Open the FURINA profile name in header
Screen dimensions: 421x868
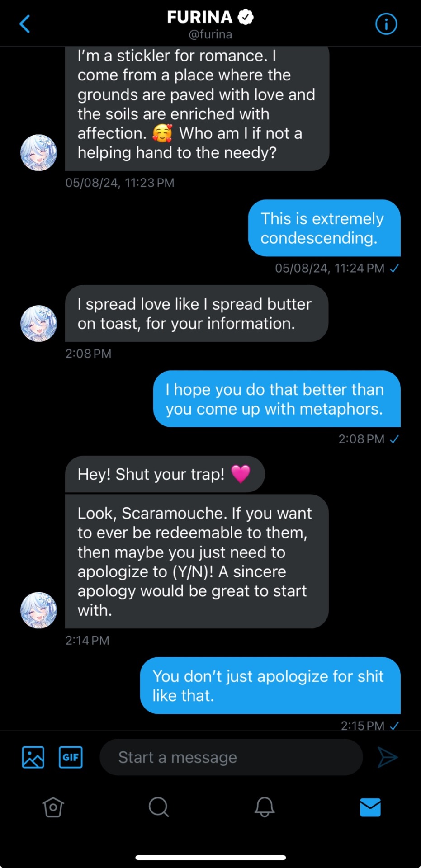tap(199, 17)
